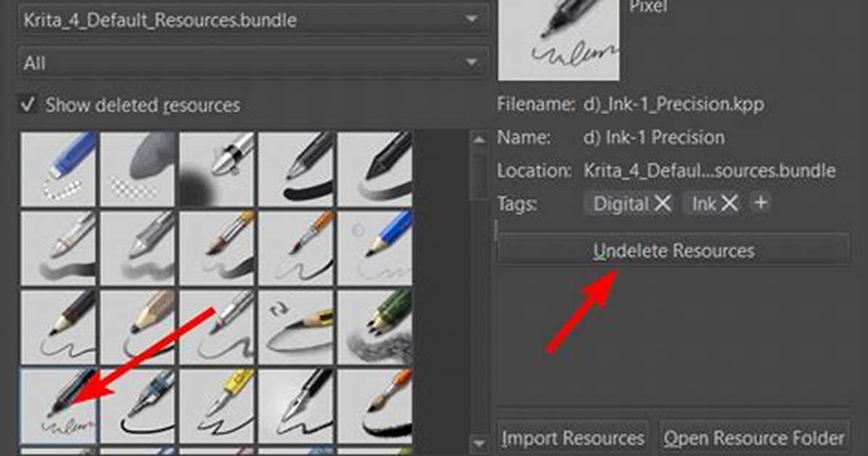Select the pink-banded ink pen preset

[x=217, y=327]
